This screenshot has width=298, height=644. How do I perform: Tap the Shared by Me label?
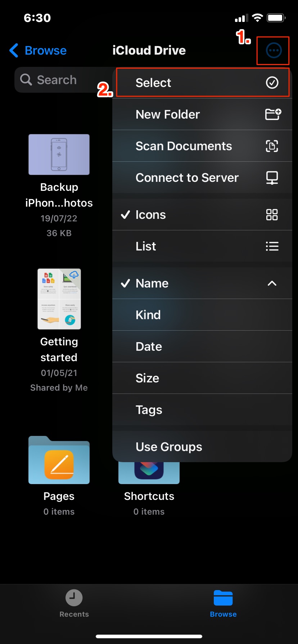(59, 388)
